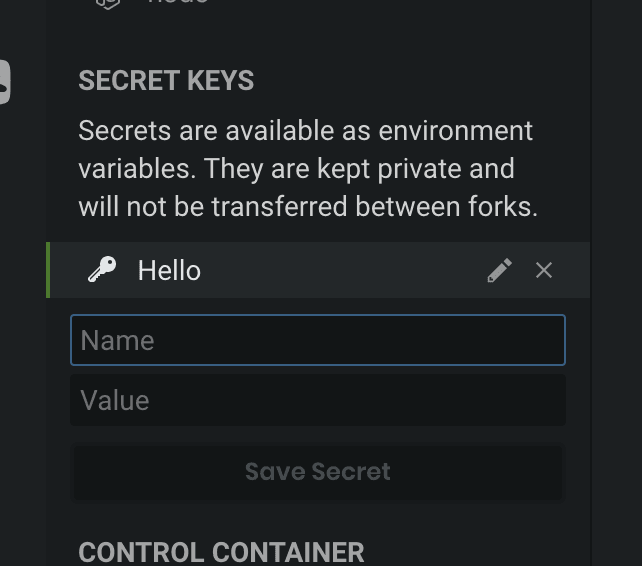Open the partially visible left sidebar icon
The image size is (642, 566).
point(3,81)
